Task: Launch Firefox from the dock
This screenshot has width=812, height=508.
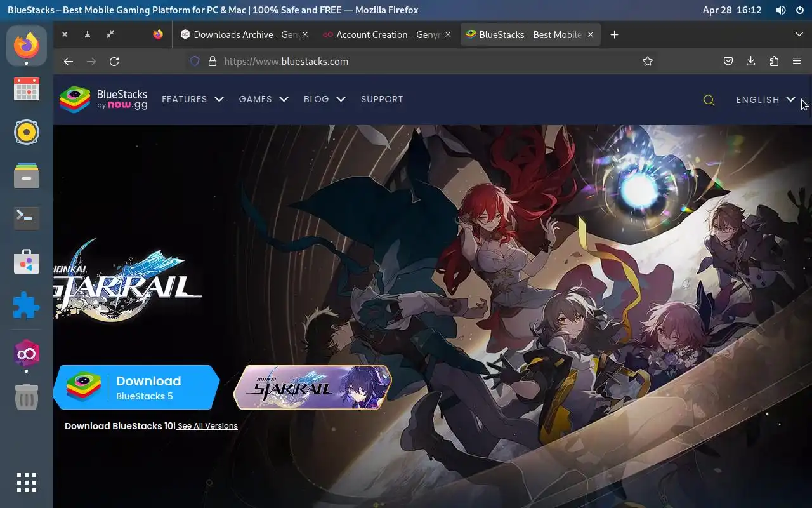Action: tap(27, 46)
